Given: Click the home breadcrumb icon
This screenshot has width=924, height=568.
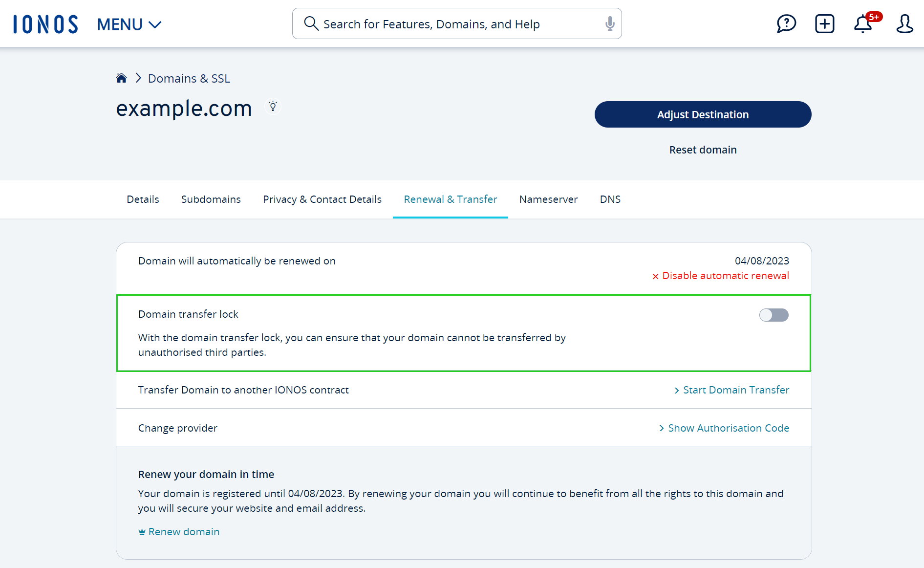Looking at the screenshot, I should [122, 78].
